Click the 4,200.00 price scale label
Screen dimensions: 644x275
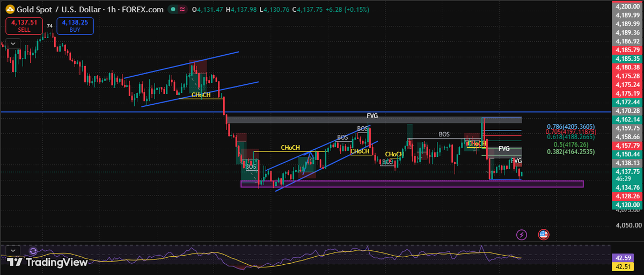pyautogui.click(x=627, y=6)
